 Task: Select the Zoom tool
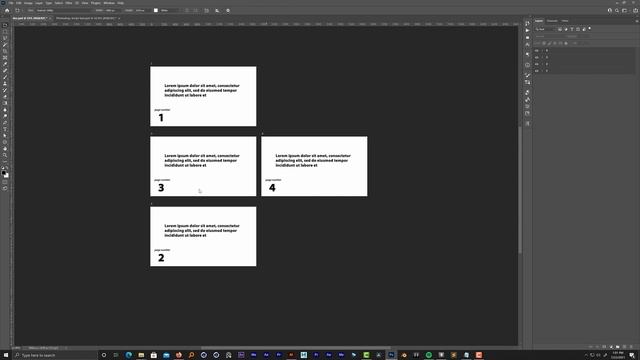tap(5, 155)
